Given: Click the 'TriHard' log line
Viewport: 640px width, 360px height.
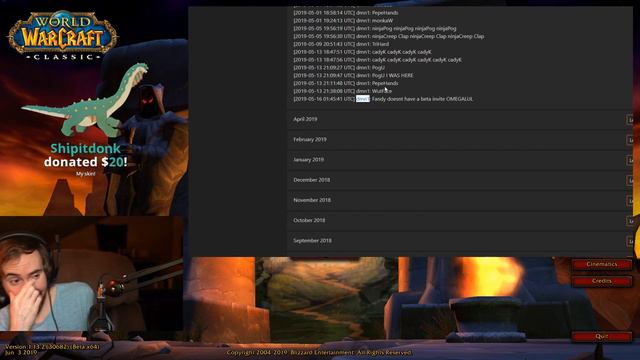Looking at the screenshot, I should [341, 44].
